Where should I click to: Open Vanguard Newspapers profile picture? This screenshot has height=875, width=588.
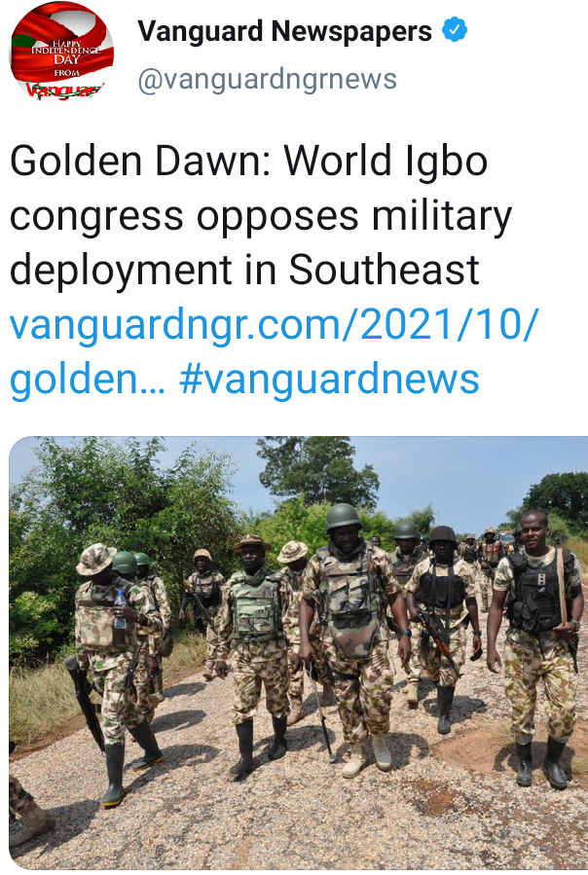[62, 54]
